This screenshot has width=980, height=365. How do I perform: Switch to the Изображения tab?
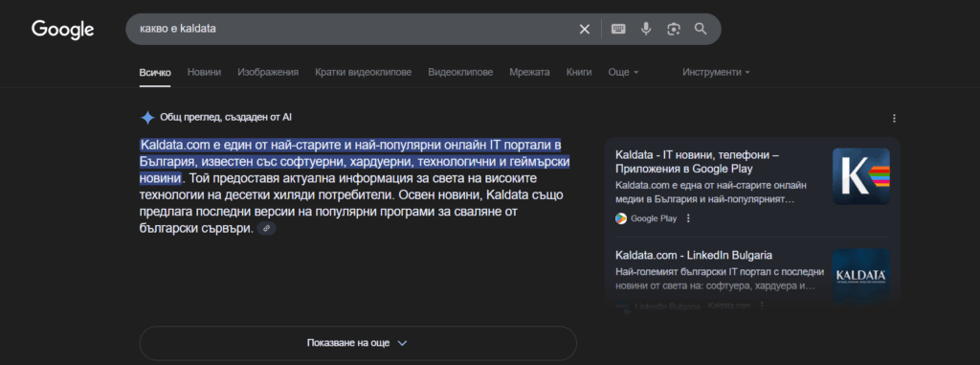268,72
